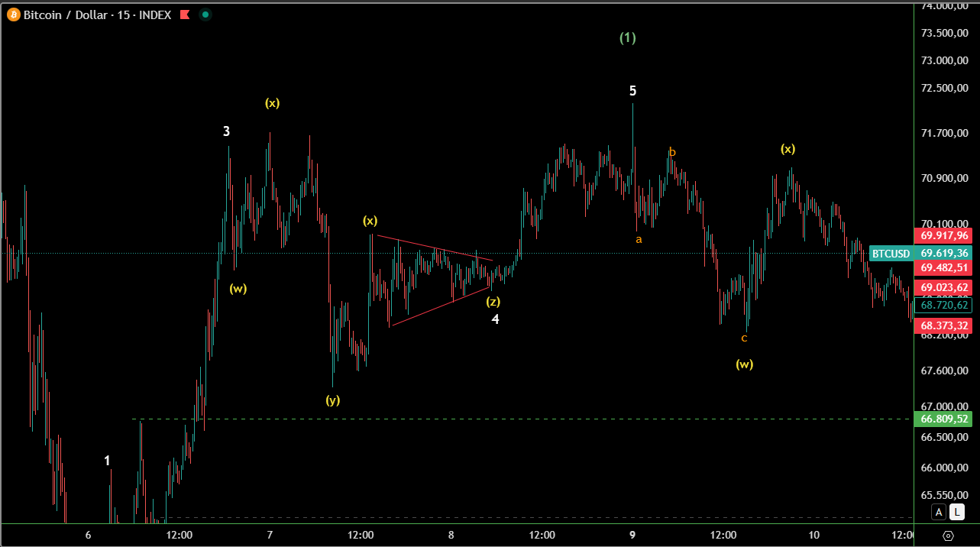Toggle auto scale with the A button
This screenshot has width=980, height=547.
pos(939,513)
